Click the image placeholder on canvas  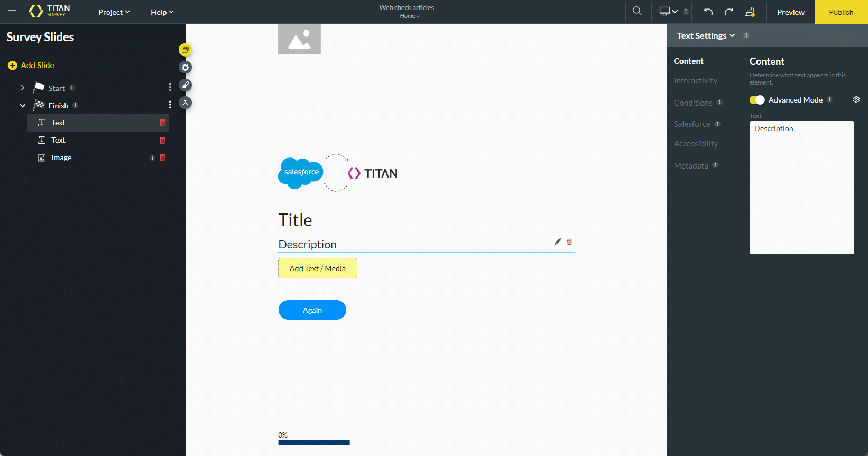[x=299, y=39]
